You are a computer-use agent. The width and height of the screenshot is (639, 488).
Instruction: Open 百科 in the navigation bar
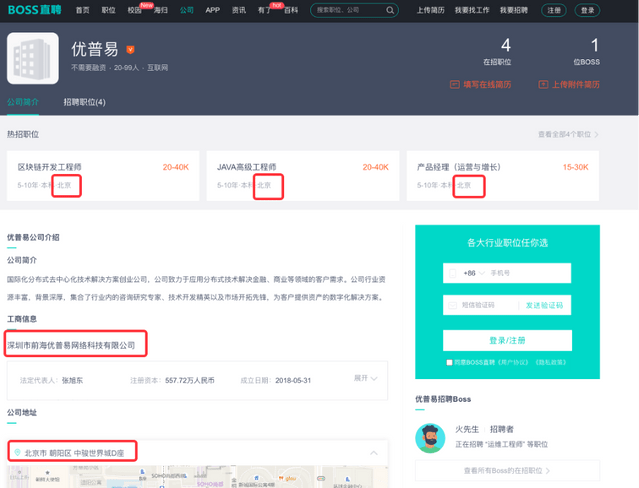(x=291, y=10)
